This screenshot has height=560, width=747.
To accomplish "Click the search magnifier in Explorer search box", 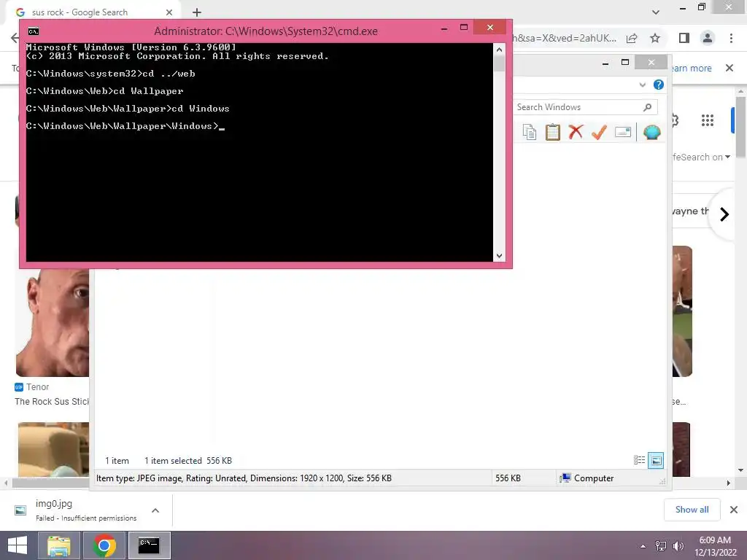I will (647, 107).
